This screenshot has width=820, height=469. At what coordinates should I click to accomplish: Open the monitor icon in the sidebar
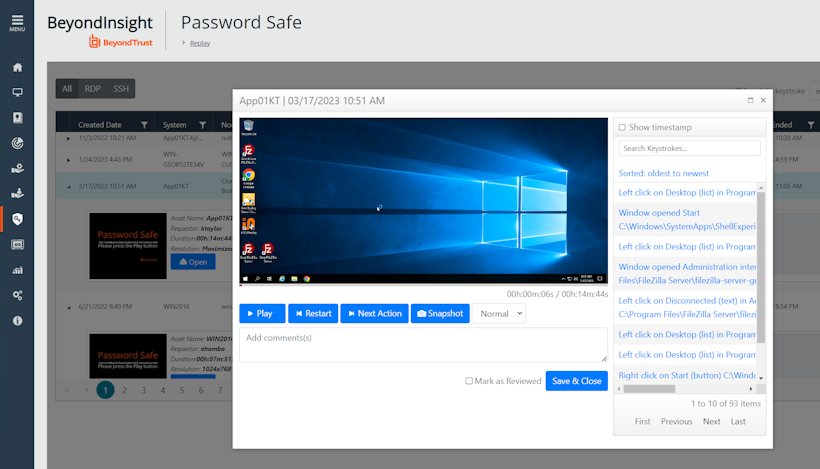coord(17,92)
